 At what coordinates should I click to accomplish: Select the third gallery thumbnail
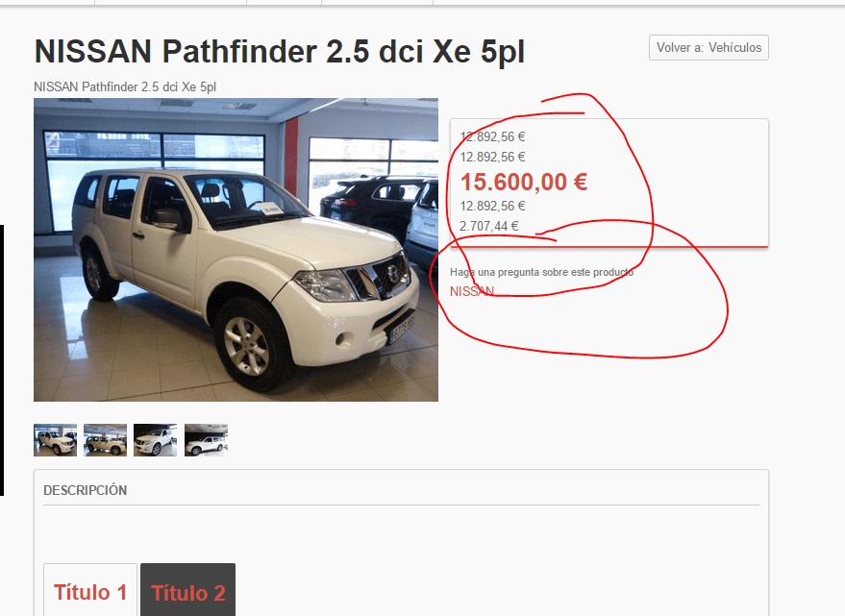point(155,440)
